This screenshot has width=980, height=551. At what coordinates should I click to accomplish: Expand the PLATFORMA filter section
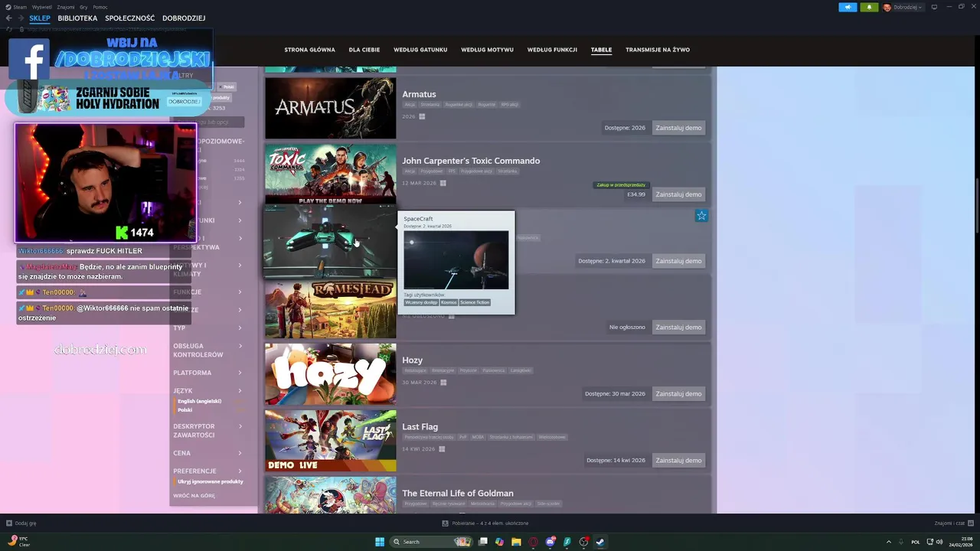pos(207,373)
